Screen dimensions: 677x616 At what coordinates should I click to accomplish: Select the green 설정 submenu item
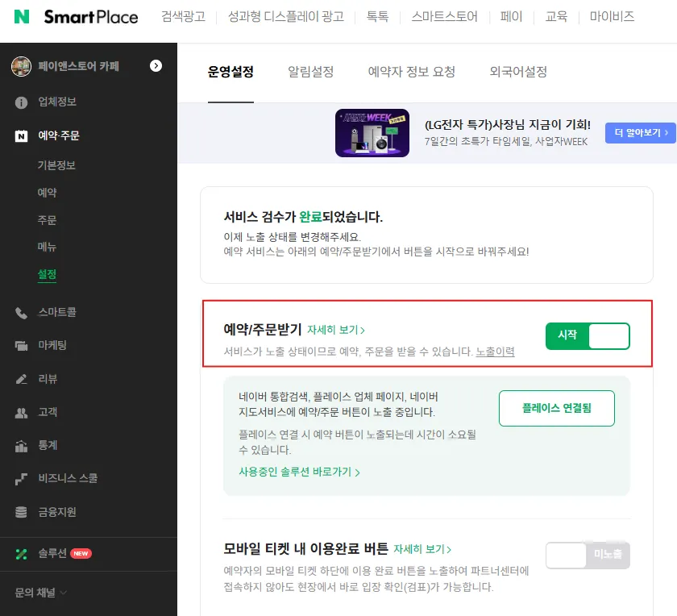tap(47, 274)
